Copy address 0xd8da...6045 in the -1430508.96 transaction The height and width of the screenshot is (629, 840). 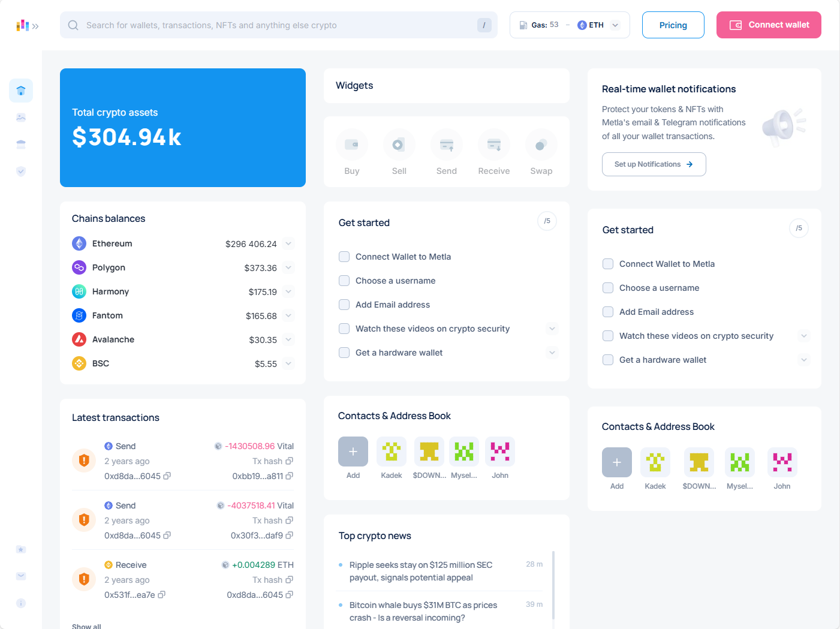coord(167,476)
